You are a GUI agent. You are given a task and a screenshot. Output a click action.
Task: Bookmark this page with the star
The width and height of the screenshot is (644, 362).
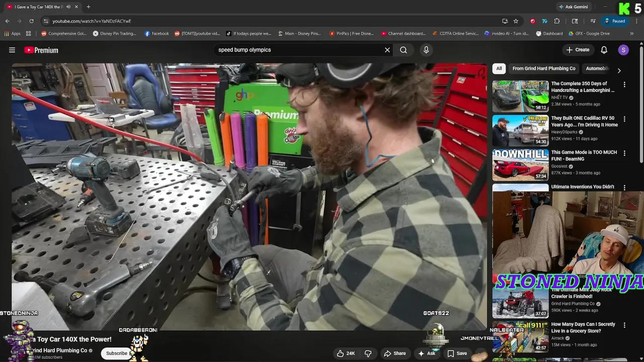click(516, 21)
